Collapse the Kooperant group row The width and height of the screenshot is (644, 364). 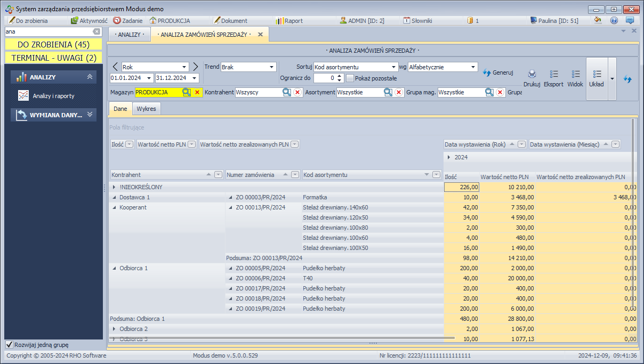point(114,207)
